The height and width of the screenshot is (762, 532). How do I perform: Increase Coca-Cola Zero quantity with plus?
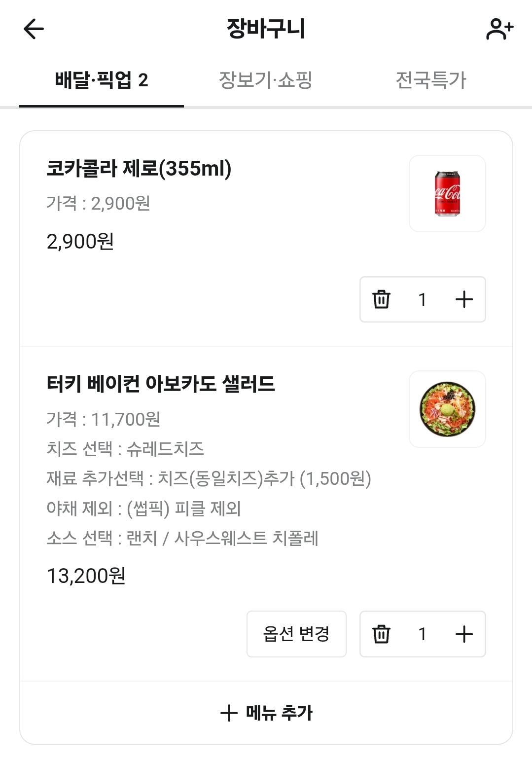464,299
